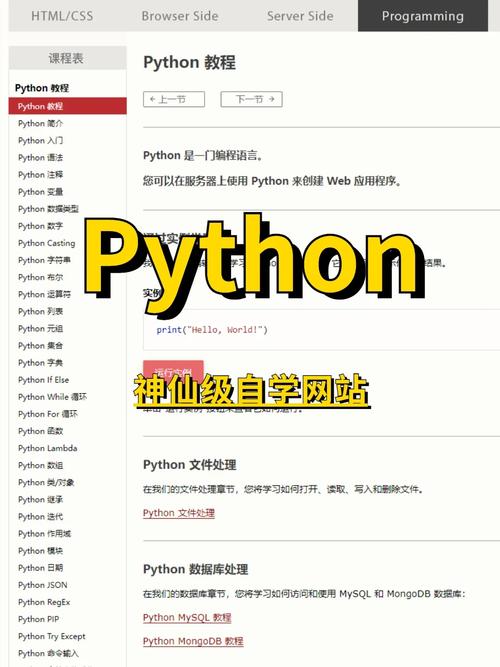Image resolution: width=500 pixels, height=667 pixels.
Task: Follow the Python 文件处理 red link
Action: pyautogui.click(x=179, y=513)
